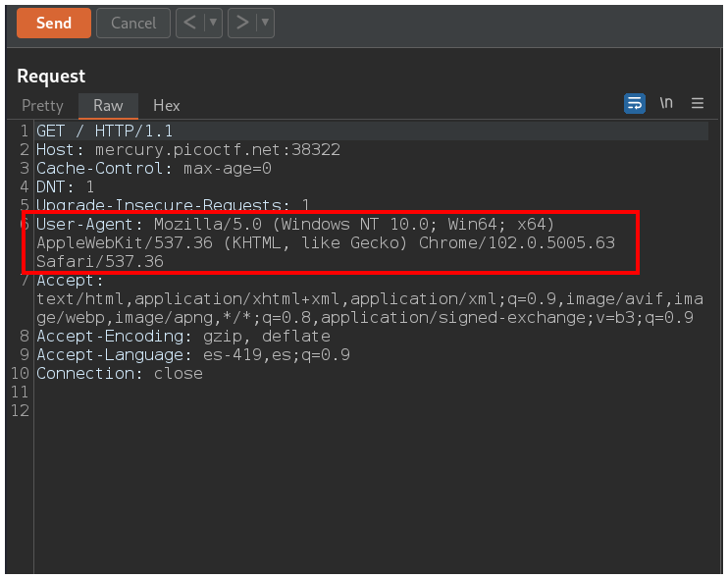Open the hamburger editor options menu
This screenshot has height=579, width=728.
pyautogui.click(x=698, y=103)
